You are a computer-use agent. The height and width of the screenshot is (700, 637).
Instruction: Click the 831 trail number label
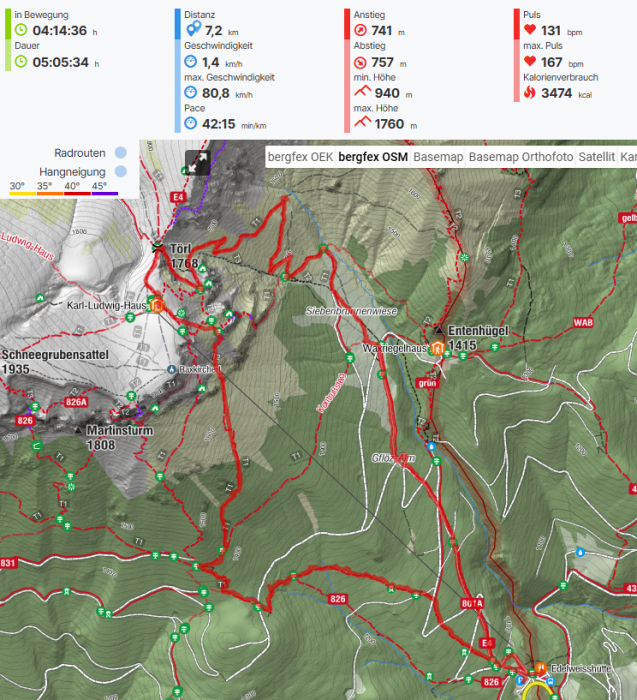point(8,563)
